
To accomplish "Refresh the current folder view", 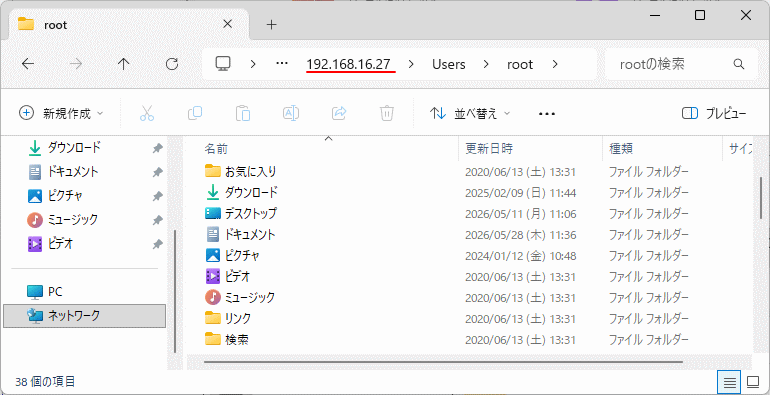I will coord(171,64).
